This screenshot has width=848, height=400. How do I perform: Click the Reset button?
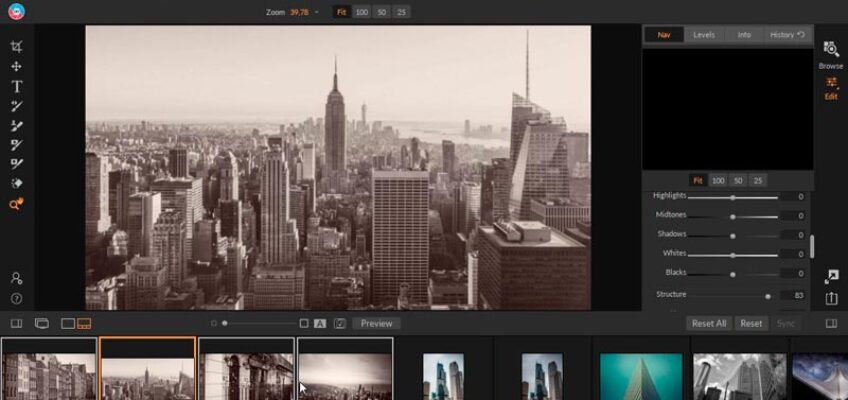(751, 323)
